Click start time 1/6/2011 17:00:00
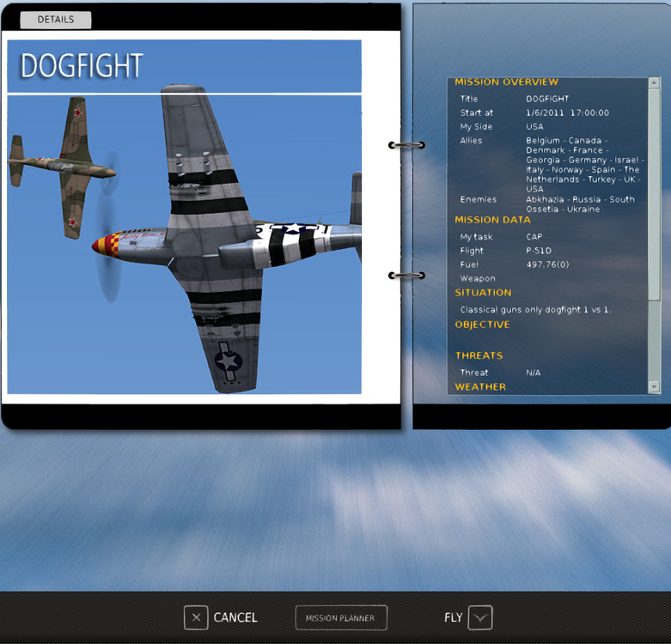The height and width of the screenshot is (644, 671). [567, 112]
